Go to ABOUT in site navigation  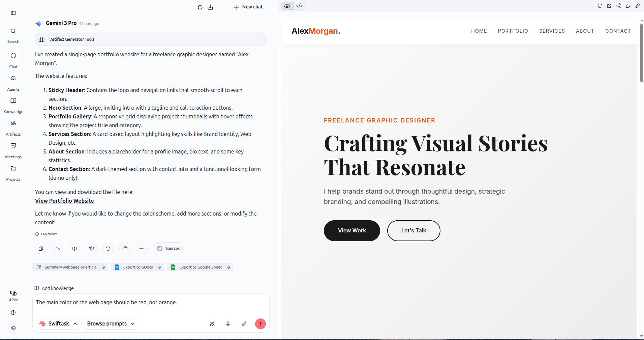click(585, 31)
